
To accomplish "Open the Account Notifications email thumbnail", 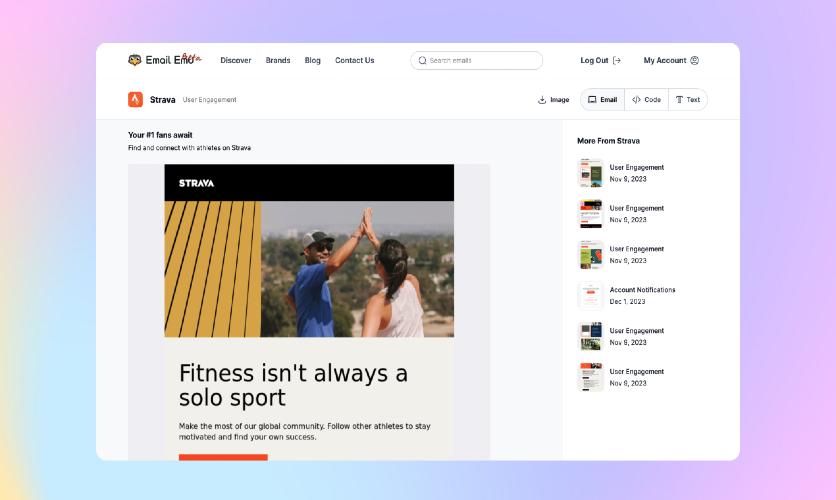I will 591,295.
